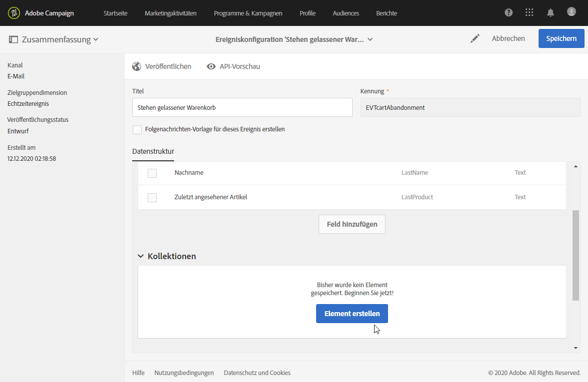Click the Element erstellen button
Screen dimensions: 588x382
352,314
